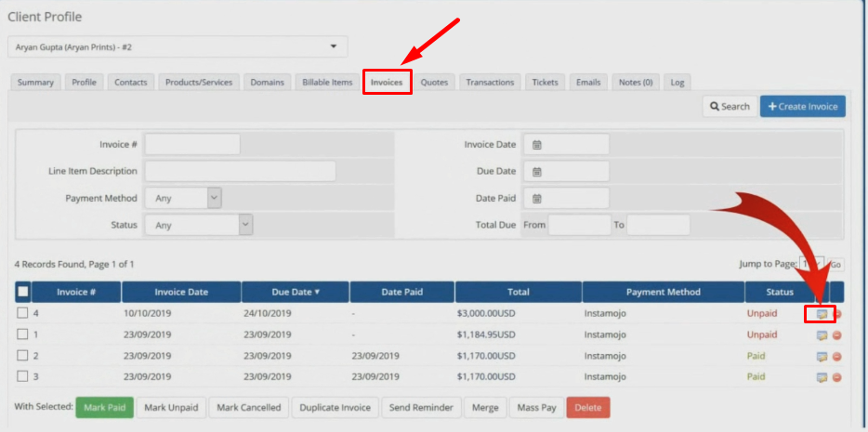Switch to the Profile tab
This screenshot has height=432, width=868.
click(85, 83)
